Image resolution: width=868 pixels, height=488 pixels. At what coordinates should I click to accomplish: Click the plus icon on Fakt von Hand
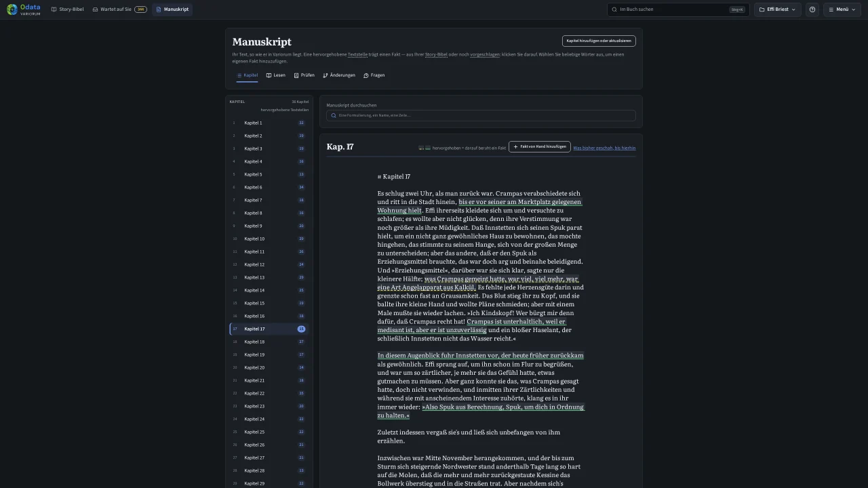point(515,146)
